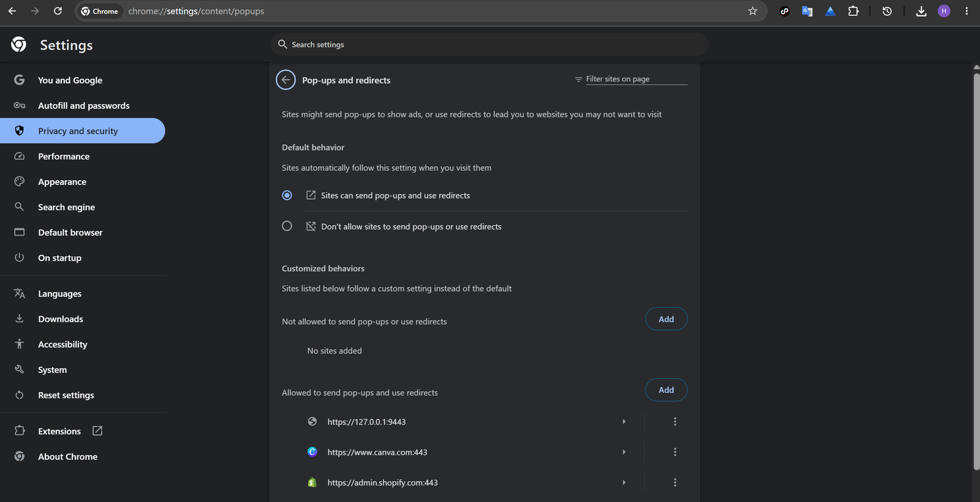Click the Search settings field
Viewport: 980px width, 502px height.
tap(489, 44)
